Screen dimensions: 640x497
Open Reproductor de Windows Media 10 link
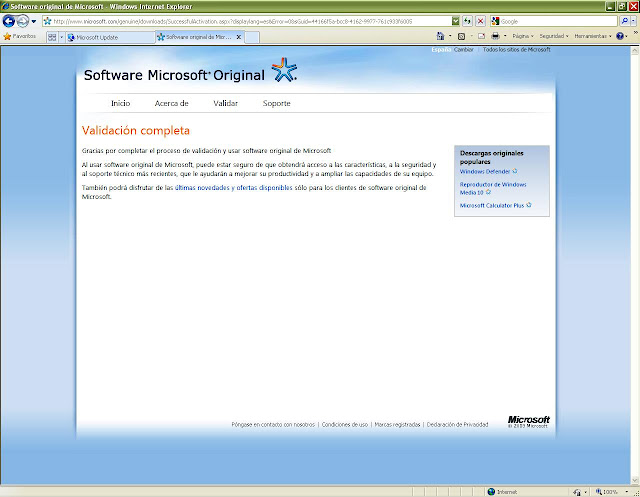(x=493, y=189)
